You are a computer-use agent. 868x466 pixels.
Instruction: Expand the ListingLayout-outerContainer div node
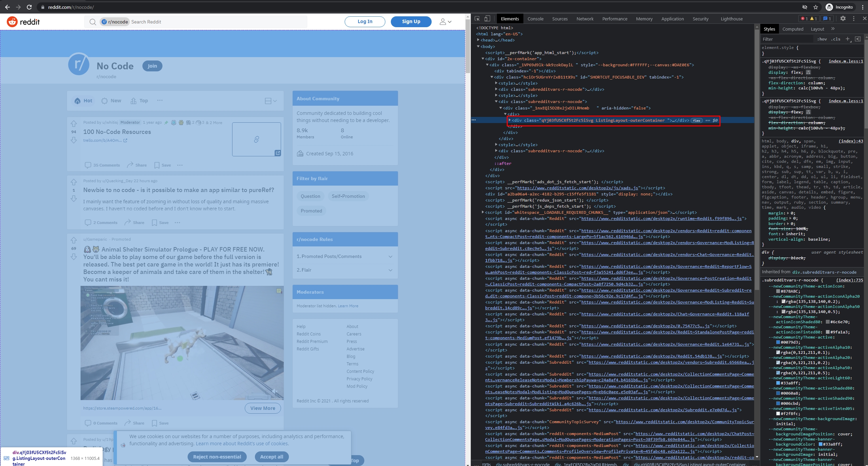coord(510,120)
